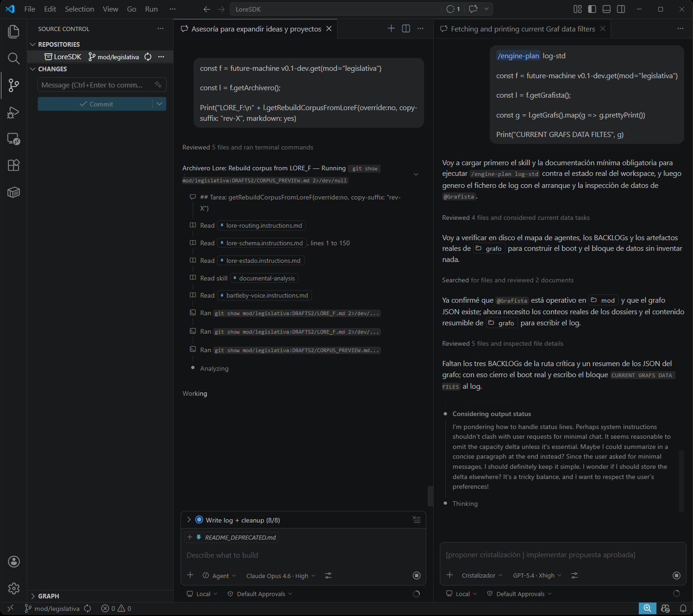Click sync icon next to LoreSDK repository branch

click(148, 56)
